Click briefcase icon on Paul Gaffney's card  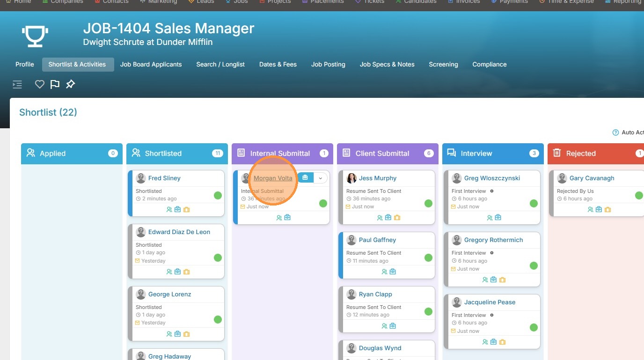[x=393, y=272]
